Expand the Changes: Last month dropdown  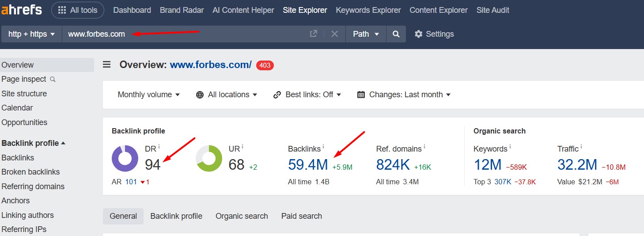pyautogui.click(x=404, y=95)
